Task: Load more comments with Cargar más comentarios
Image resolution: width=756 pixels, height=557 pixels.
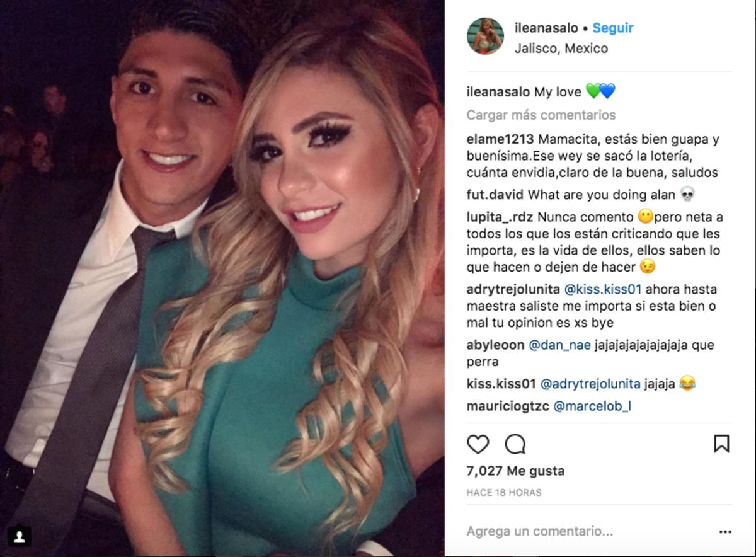Action: (541, 115)
